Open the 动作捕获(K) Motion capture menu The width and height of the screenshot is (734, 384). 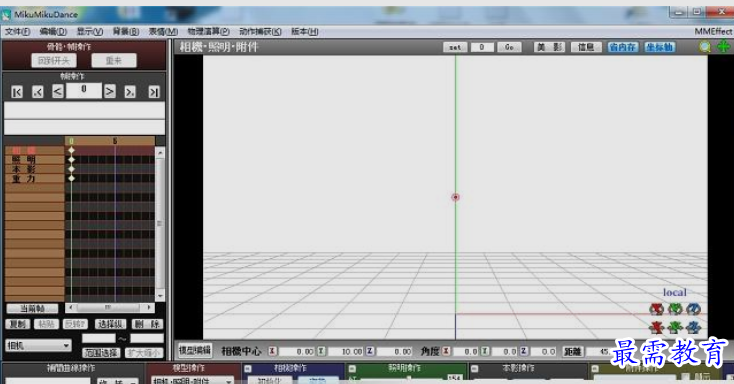[260, 31]
